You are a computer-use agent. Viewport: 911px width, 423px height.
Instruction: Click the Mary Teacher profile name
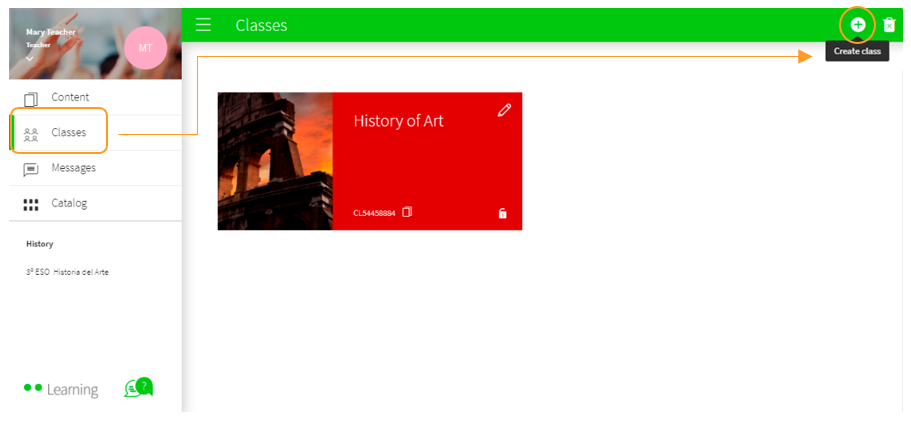coord(50,32)
